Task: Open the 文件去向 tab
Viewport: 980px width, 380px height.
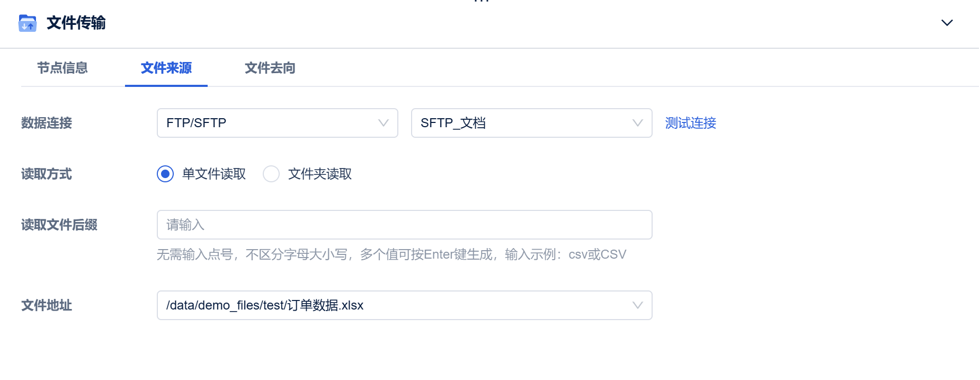Action: [x=270, y=68]
